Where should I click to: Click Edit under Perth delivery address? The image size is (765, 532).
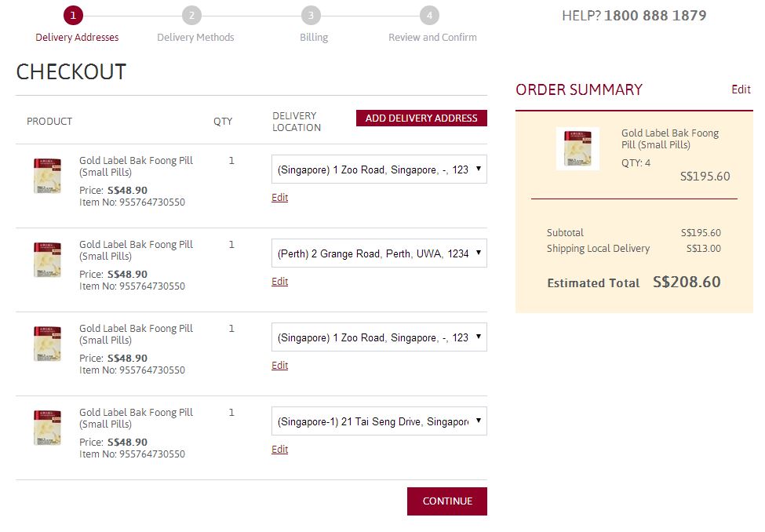click(280, 282)
